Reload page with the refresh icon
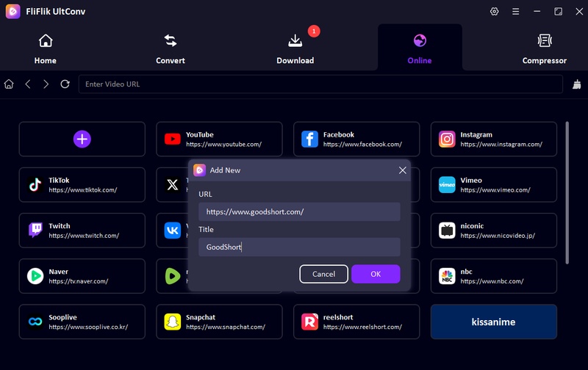This screenshot has width=588, height=370. click(x=65, y=84)
